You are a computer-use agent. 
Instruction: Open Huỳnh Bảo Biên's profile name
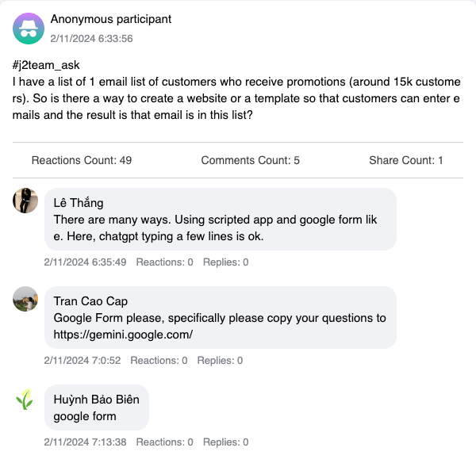tap(96, 400)
